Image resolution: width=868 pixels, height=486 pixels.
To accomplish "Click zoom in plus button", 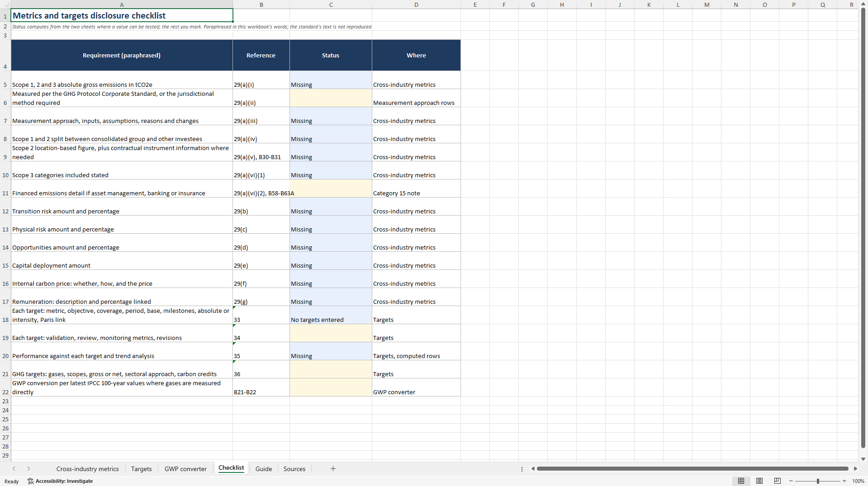I will coord(844,481).
